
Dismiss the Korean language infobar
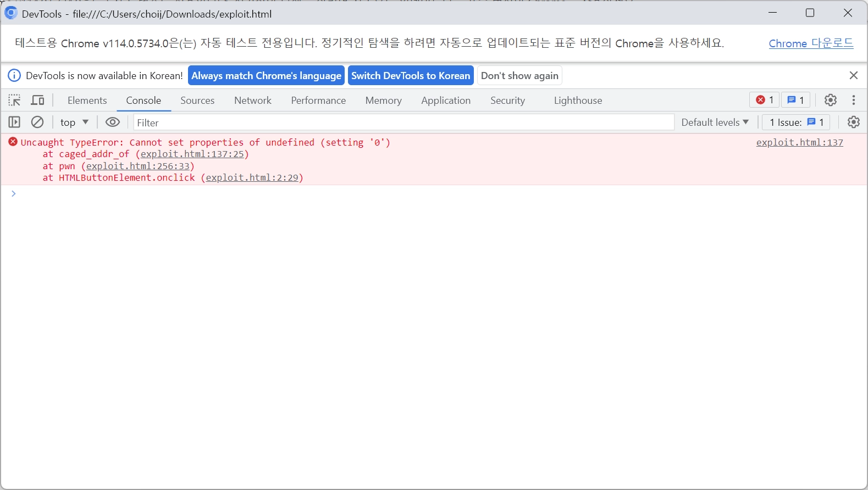tap(854, 75)
